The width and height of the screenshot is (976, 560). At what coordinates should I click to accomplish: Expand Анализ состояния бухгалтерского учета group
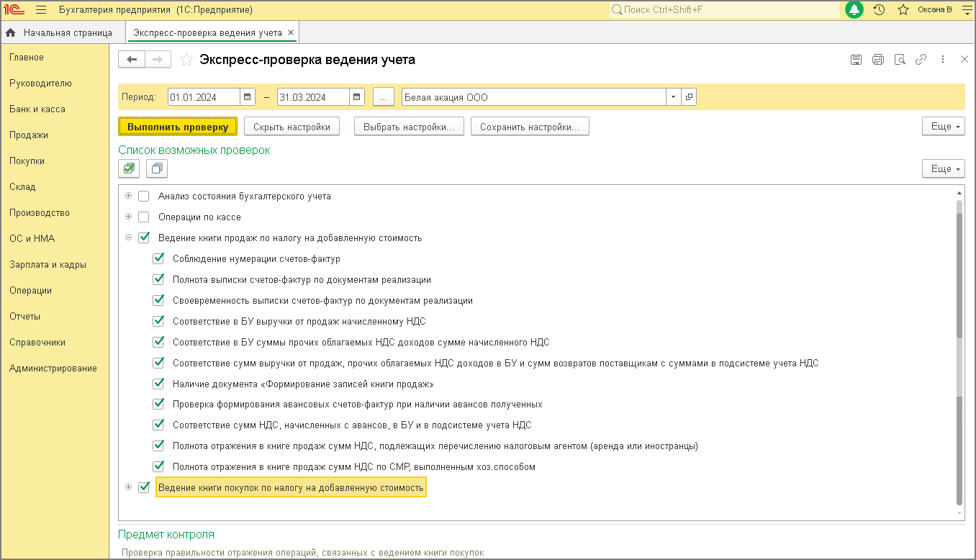click(x=129, y=196)
